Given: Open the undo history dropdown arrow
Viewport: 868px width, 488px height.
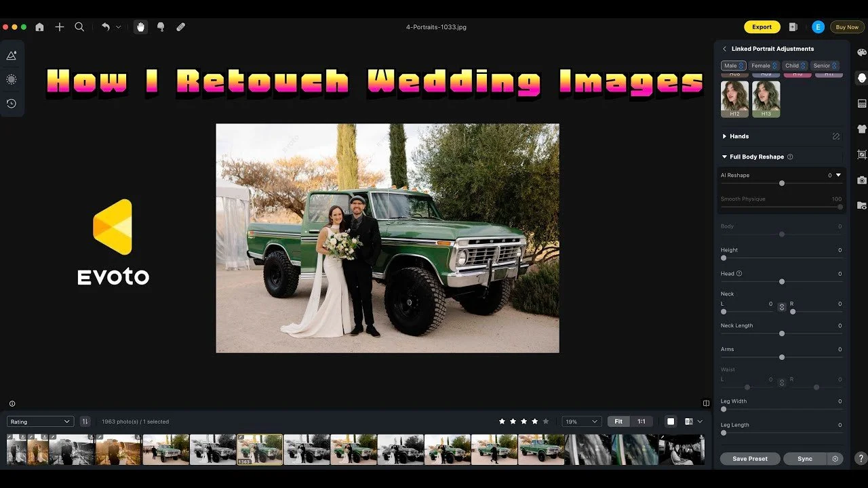Looking at the screenshot, I should tap(118, 27).
